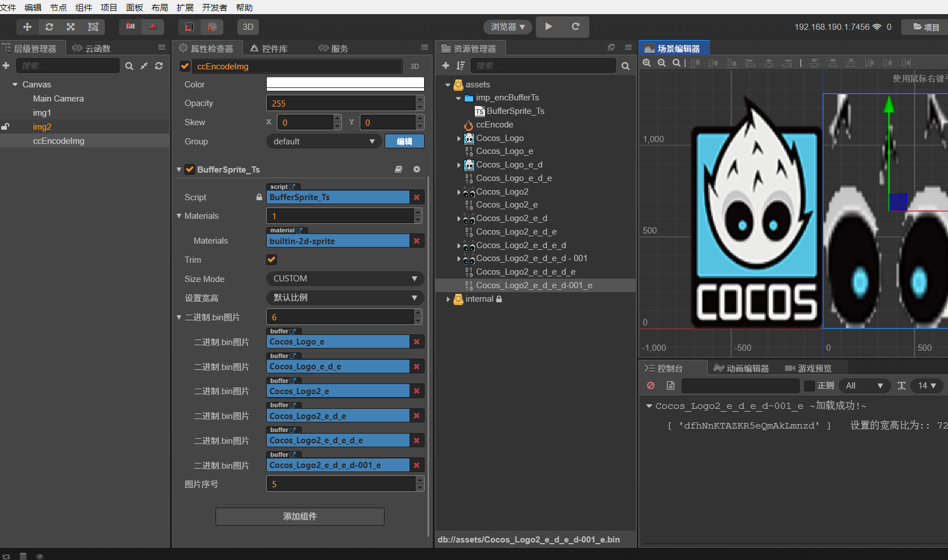
Task: Click the 编辑 group button
Action: 405,141
